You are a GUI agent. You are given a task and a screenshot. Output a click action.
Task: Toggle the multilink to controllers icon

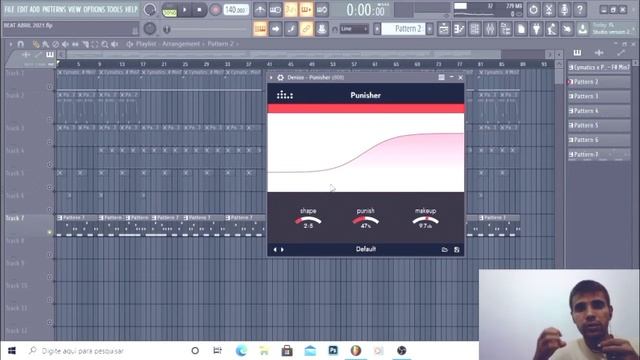(306, 29)
